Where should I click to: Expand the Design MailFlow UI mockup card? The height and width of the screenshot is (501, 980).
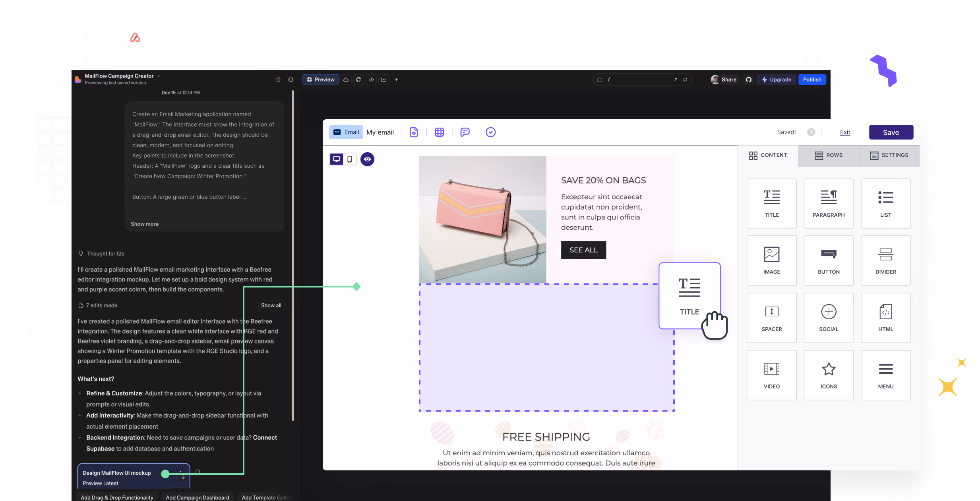[182, 476]
